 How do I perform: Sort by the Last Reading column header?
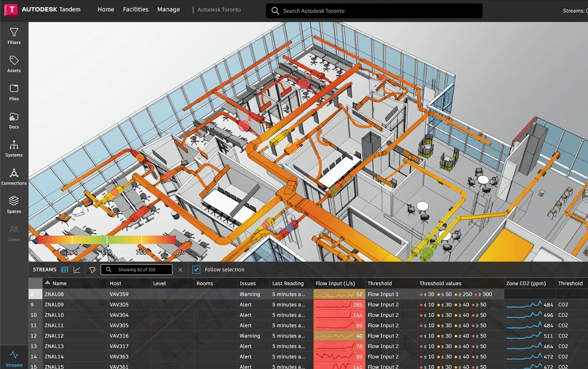click(x=288, y=283)
